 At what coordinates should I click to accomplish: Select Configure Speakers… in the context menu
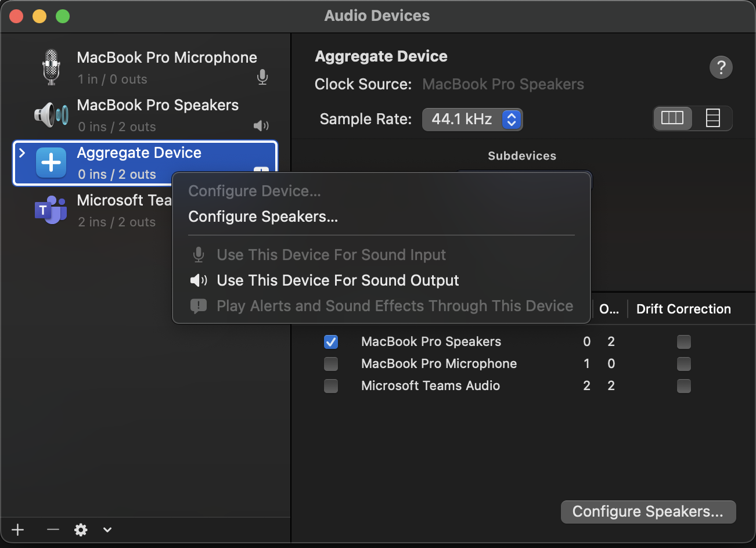(263, 217)
